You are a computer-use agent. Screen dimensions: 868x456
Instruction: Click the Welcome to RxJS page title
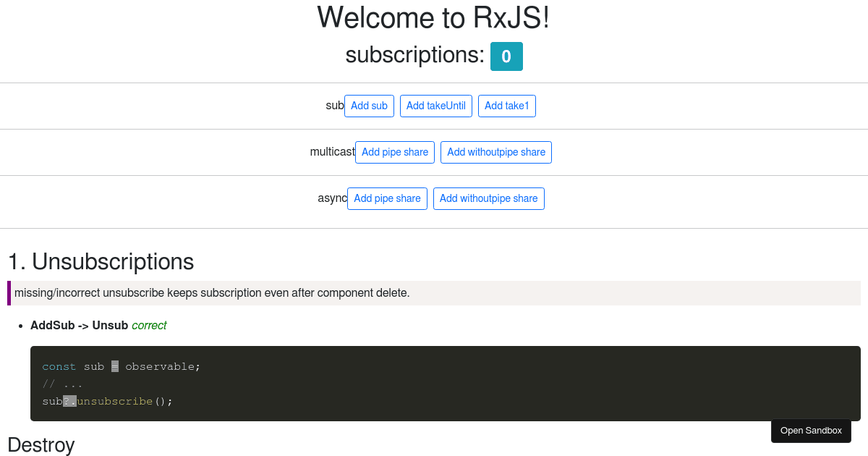tap(433, 18)
